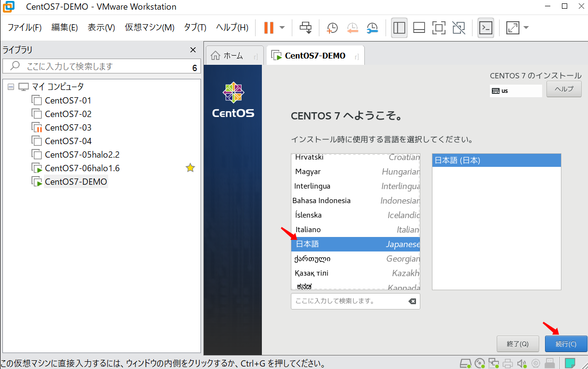The image size is (588, 369).
Task: Toggle the library sidebar view icon
Action: (399, 28)
